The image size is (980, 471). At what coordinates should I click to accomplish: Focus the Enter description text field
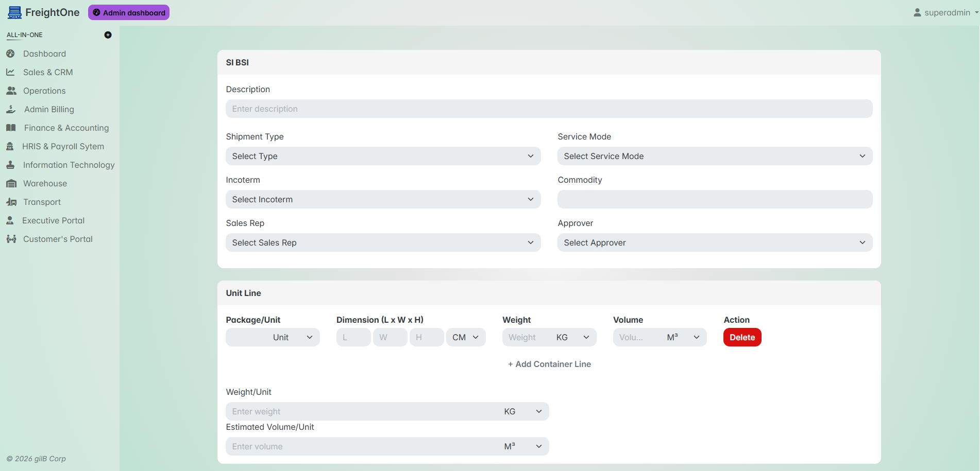click(x=549, y=109)
